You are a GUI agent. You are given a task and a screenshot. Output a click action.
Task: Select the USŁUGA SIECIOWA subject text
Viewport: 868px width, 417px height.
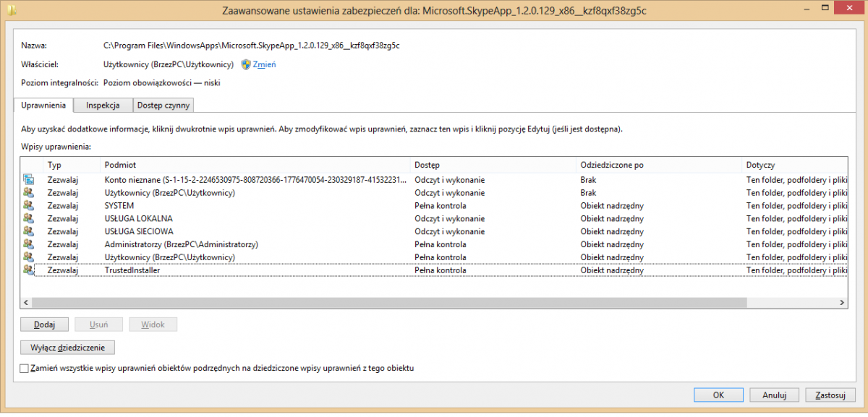coord(139,231)
